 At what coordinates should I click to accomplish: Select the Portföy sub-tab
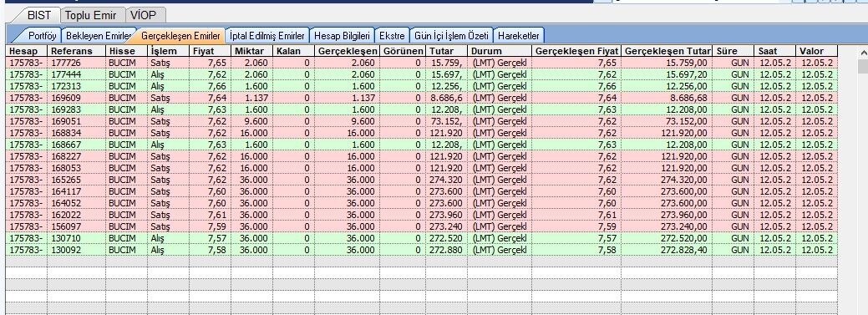[42, 35]
